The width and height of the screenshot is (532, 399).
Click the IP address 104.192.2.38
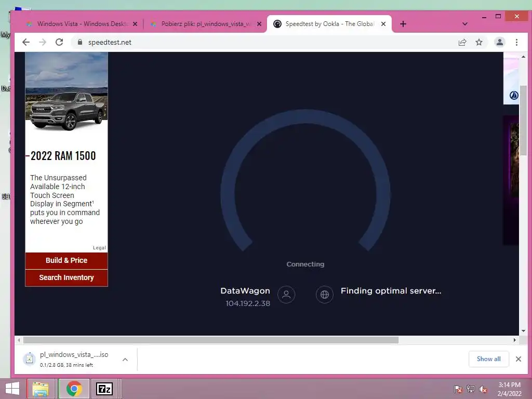point(248,303)
